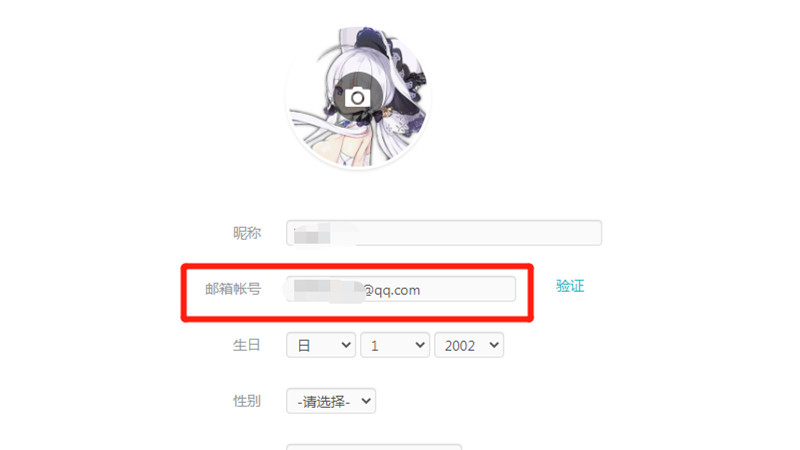Select the anime profile avatar picture

click(358, 97)
